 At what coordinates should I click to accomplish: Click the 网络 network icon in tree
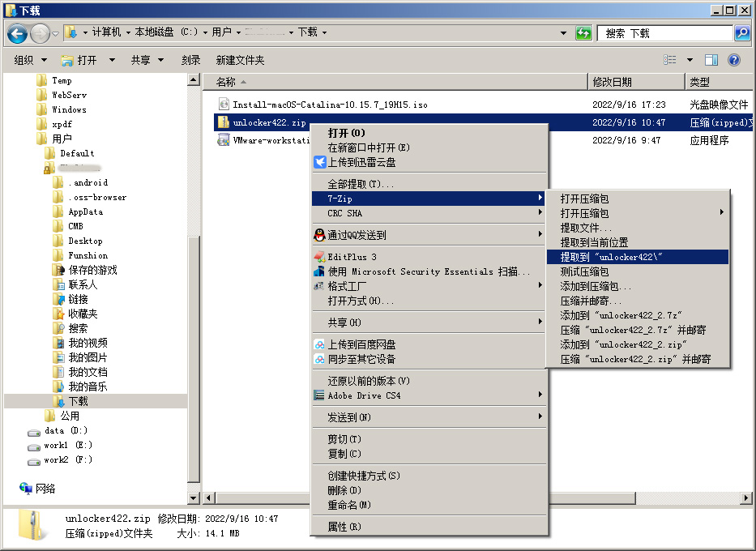26,488
